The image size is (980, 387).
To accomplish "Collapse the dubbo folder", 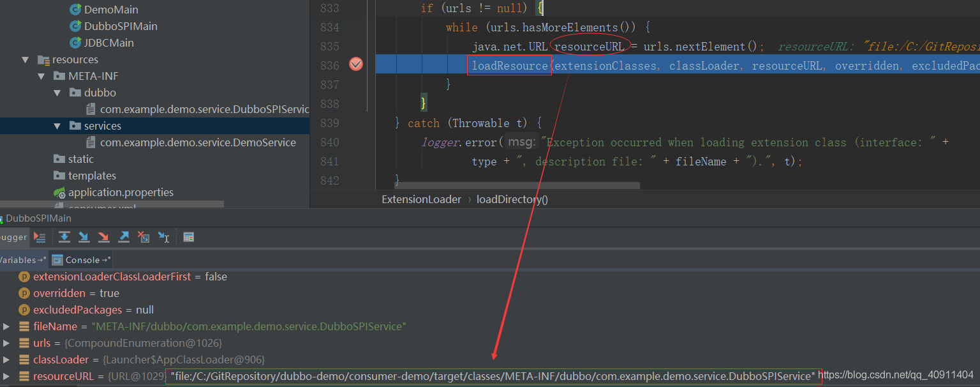I will pos(57,93).
